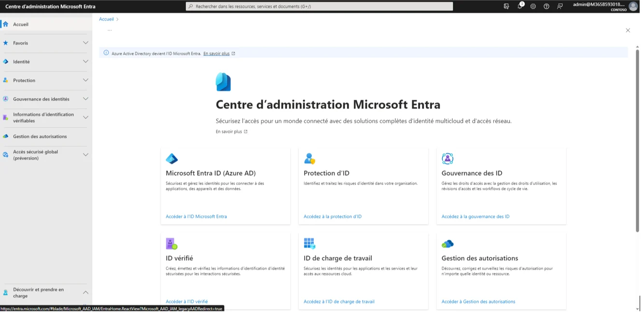Close the home pane with X
Viewport: 644px width, 312px height.
[x=628, y=30]
